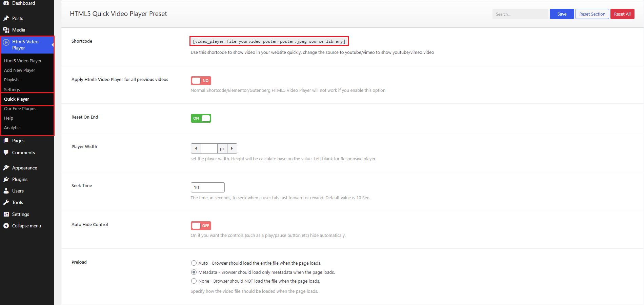Select the Auto preload radio button
This screenshot has width=644, height=305.
click(194, 263)
